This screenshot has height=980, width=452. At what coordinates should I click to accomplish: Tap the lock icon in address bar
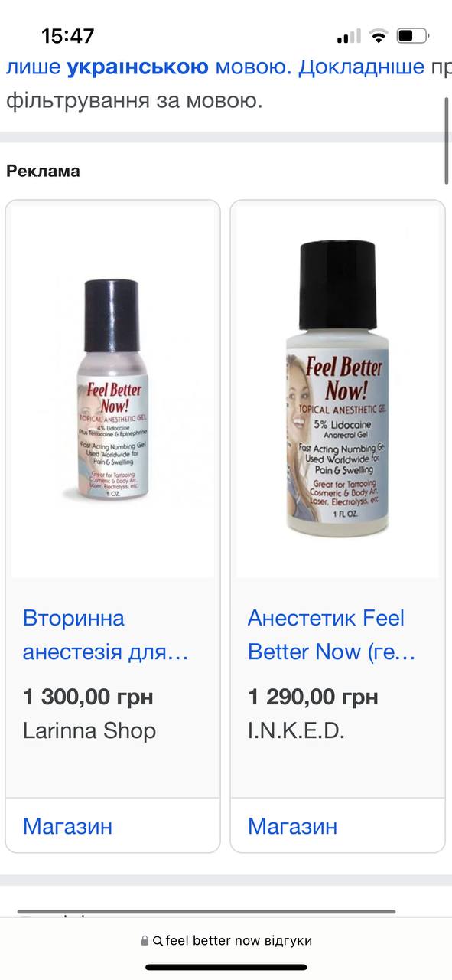coord(145,941)
